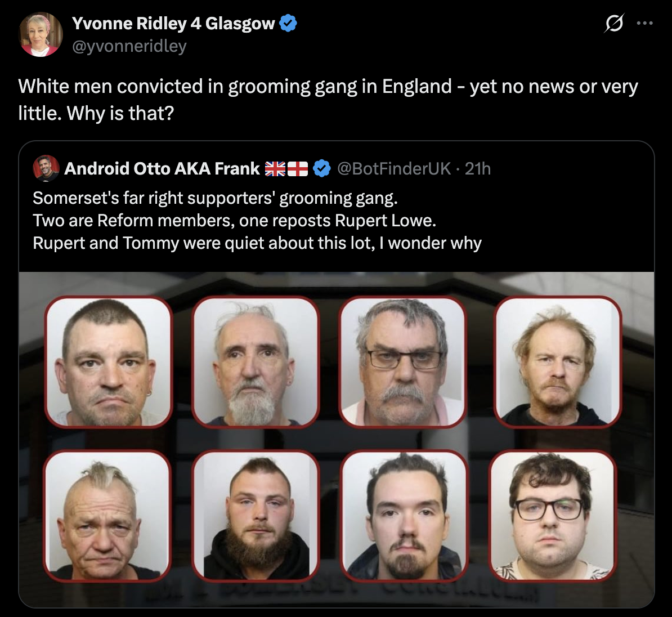Open the 21h timestamp of quoted post
This screenshot has width=672, height=617.
tap(477, 168)
